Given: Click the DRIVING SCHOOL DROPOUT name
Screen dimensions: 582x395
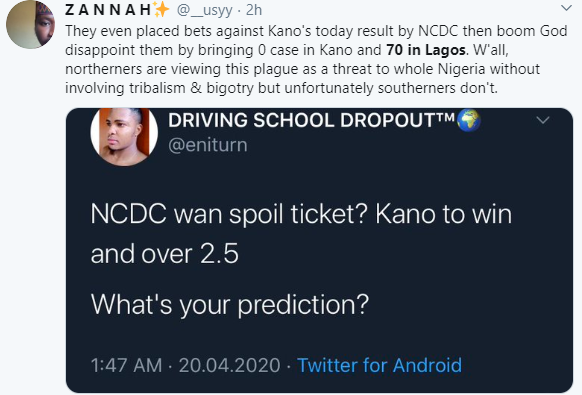Looking at the screenshot, I should 312,120.
